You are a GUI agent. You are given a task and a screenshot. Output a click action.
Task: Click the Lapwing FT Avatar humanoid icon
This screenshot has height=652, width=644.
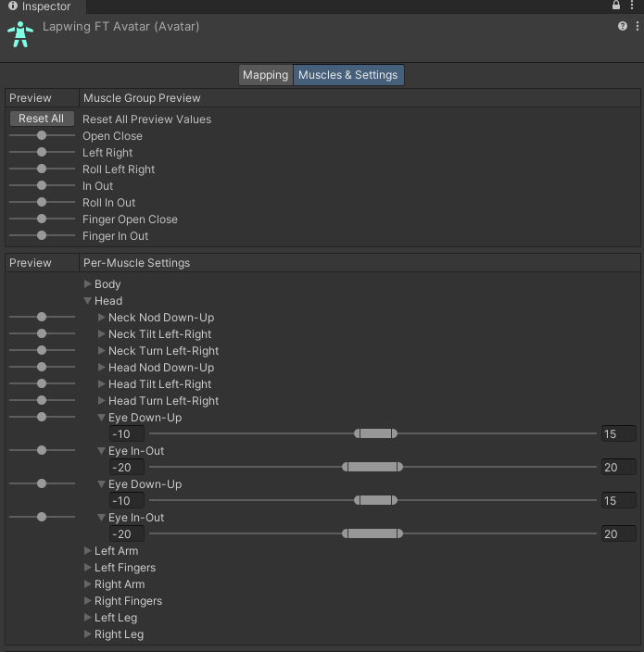coord(19,34)
